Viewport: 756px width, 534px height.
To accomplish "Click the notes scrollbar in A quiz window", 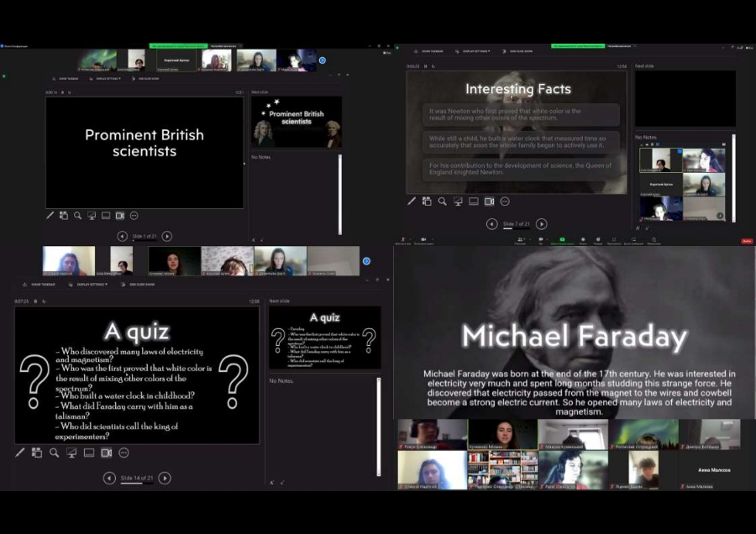I will 379,427.
